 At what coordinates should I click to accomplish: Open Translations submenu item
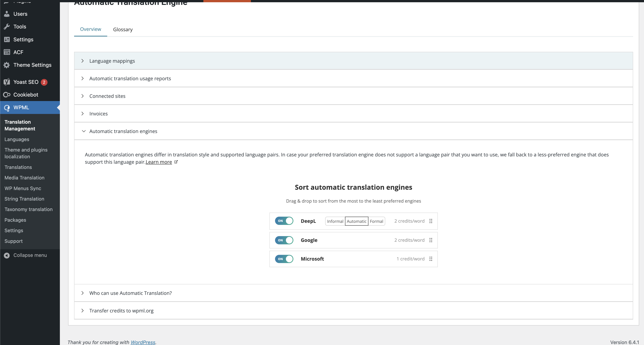pos(18,167)
